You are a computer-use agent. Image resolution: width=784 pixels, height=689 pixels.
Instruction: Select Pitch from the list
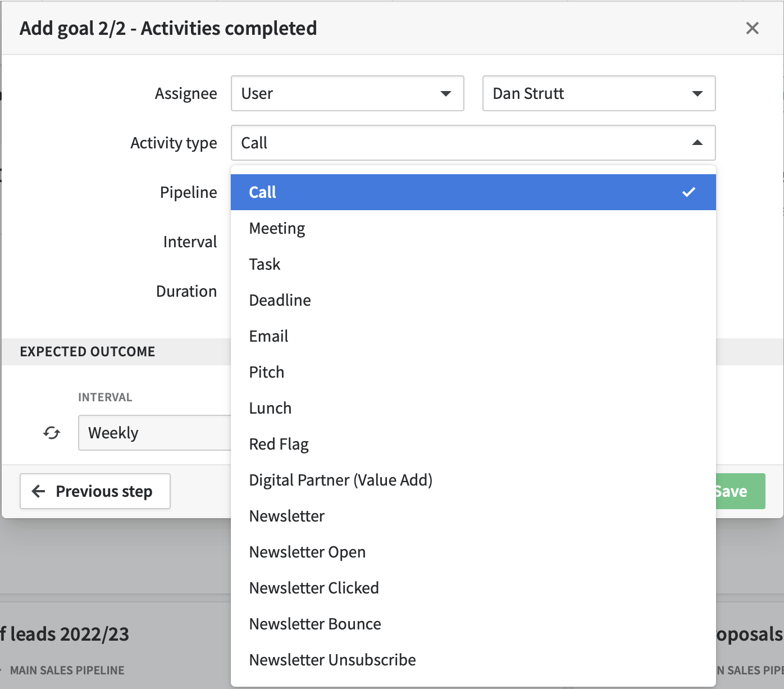(266, 372)
